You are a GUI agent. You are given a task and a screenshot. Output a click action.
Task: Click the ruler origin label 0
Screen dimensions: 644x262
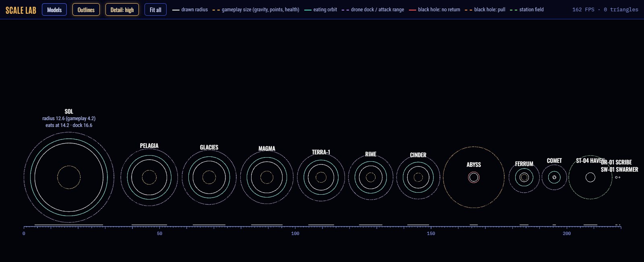[x=24, y=233]
